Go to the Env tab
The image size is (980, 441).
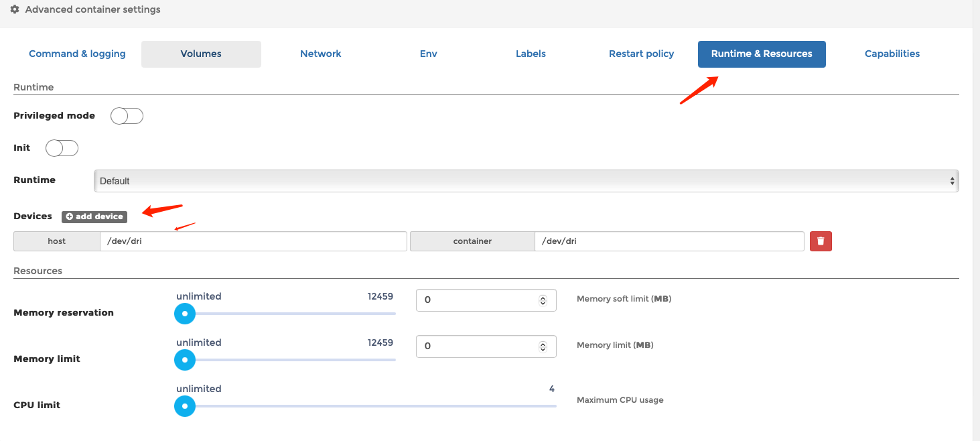click(x=428, y=54)
